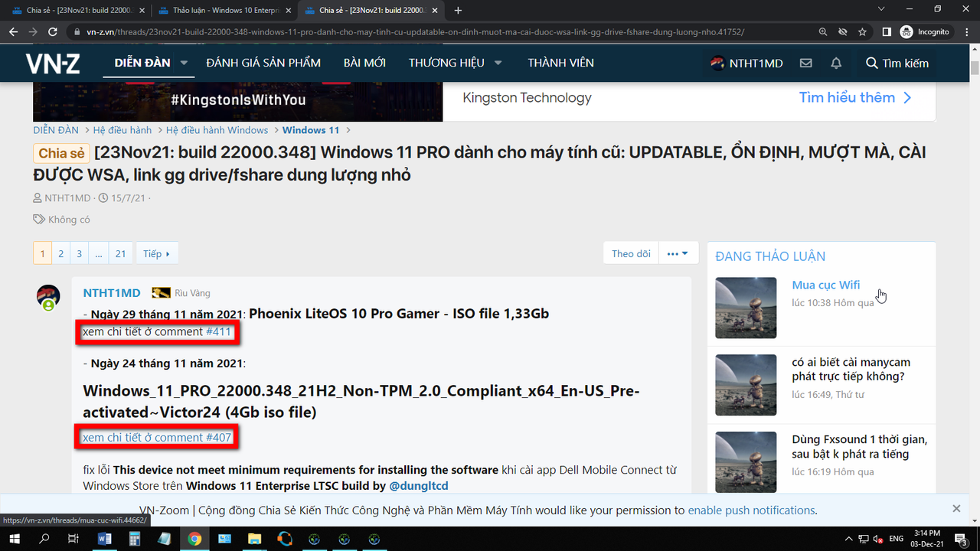The image size is (980, 551).
Task: Go back to the previous page
Action: click(x=13, y=32)
